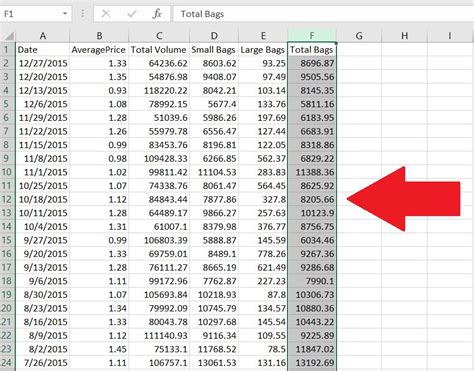Click average price cell 0.93
This screenshot has height=371, width=474.
tap(99, 90)
